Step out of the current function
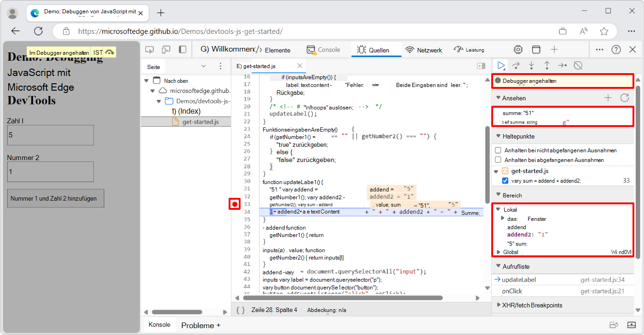Viewport: 644px width, 335px height. 546,65
